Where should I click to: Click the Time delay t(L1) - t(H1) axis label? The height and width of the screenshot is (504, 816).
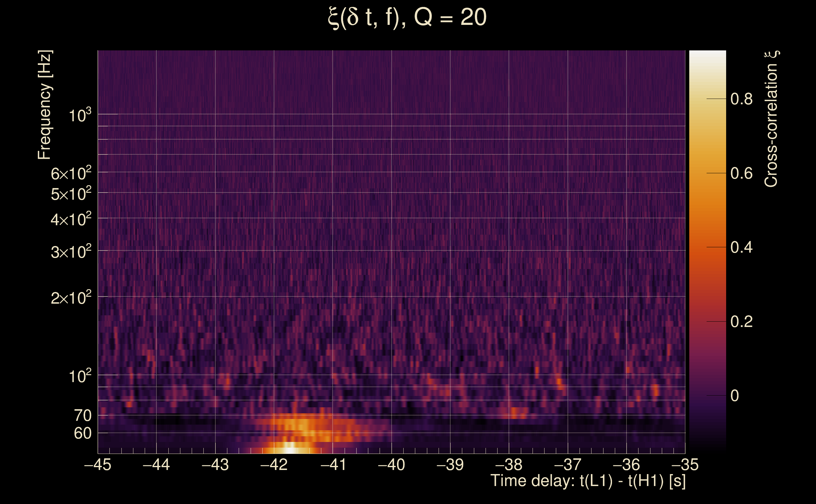click(x=588, y=481)
